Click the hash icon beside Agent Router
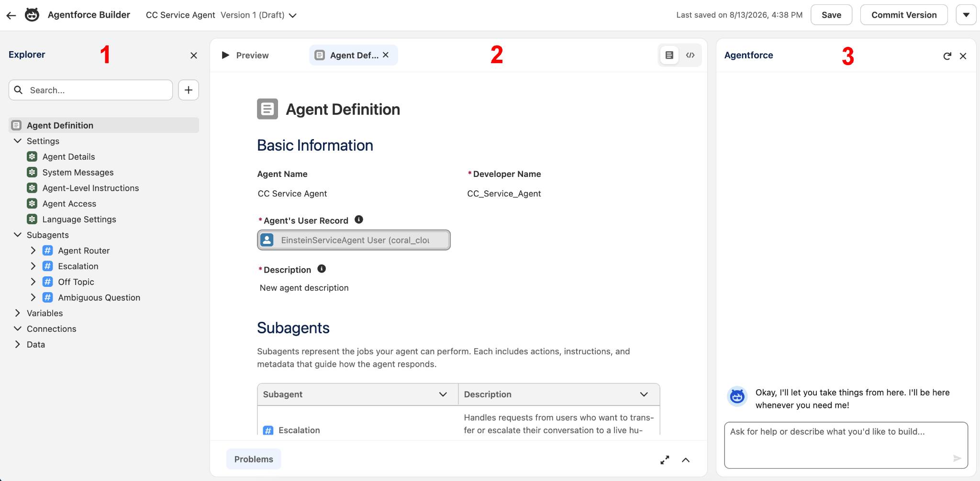This screenshot has width=980, height=481. pyautogui.click(x=48, y=251)
